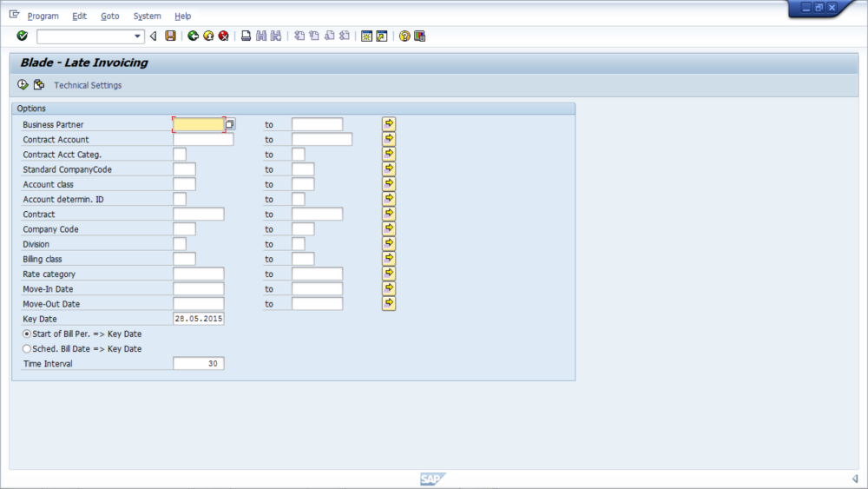Click the Move-In Date from-value field
The width and height of the screenshot is (868, 489).
(199, 288)
